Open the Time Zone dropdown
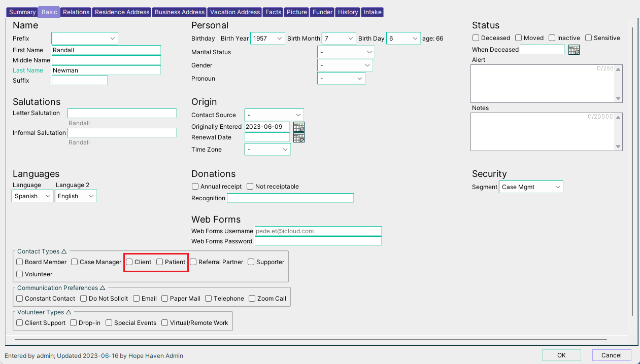This screenshot has height=364, width=640. 267,150
